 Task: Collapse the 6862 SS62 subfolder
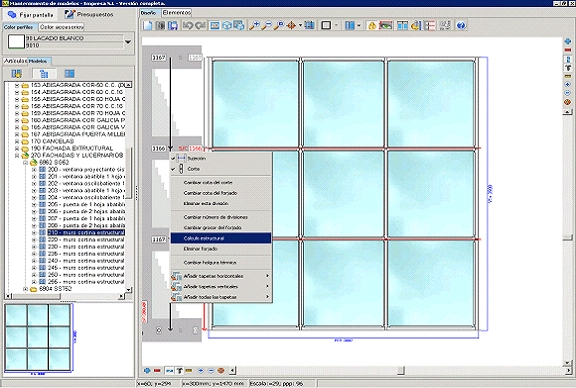(25, 162)
